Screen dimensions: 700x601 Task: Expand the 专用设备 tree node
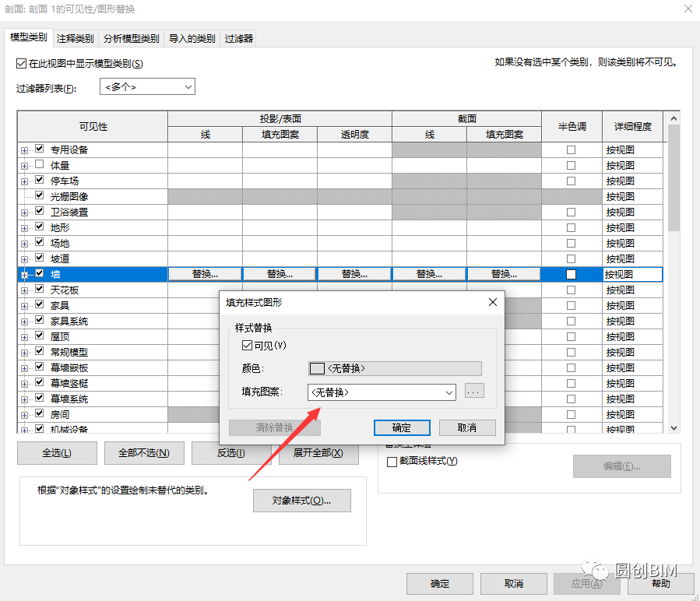24,150
